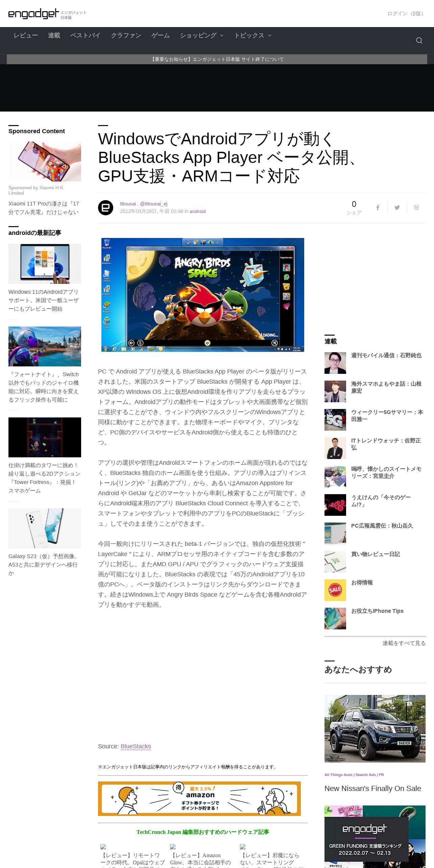Screen dimensions: 434x868
Task: Open PC広報風雲伝：秋山岳久 series
Action: 382,526
